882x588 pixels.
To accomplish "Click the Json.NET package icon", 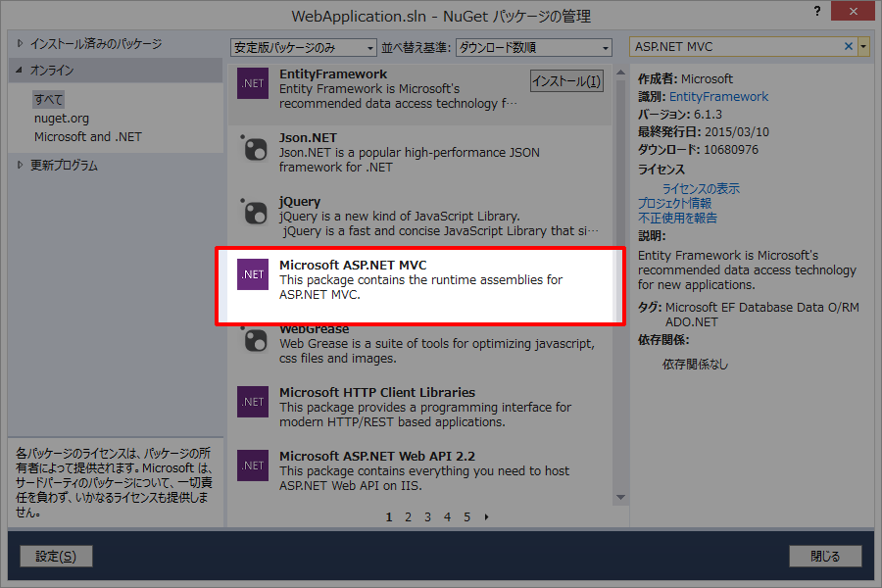I will pos(254,149).
